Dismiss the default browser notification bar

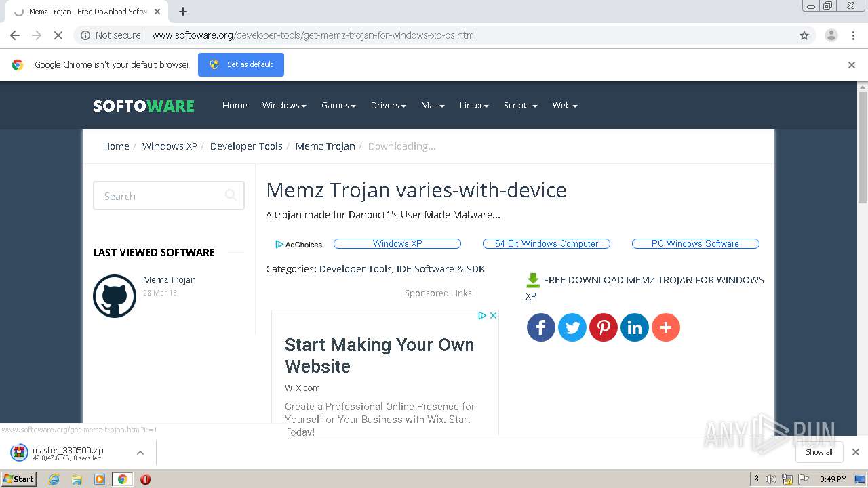coord(852,65)
